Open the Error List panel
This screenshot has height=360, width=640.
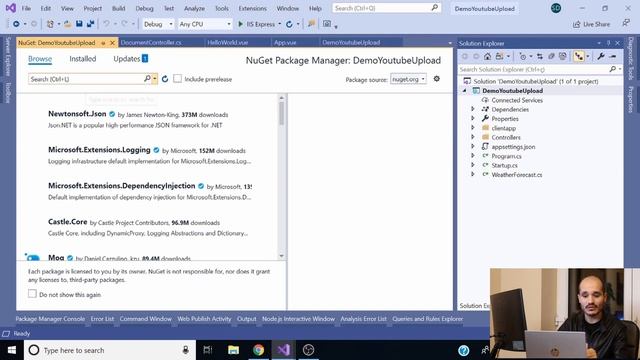point(102,319)
